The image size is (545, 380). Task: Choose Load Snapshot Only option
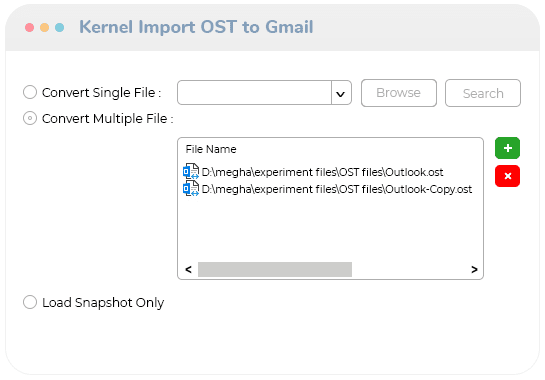(x=30, y=302)
